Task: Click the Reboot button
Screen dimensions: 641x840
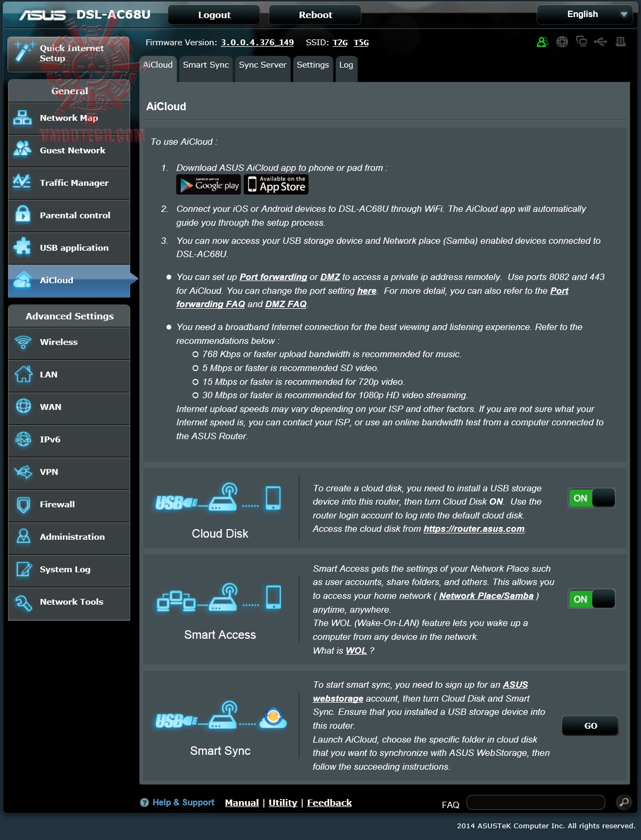Action: 315,15
